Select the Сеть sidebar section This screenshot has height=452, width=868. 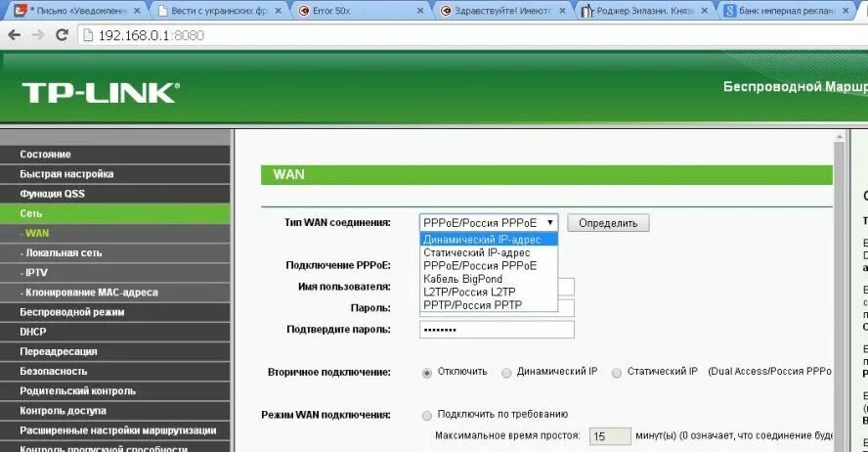tap(115, 213)
